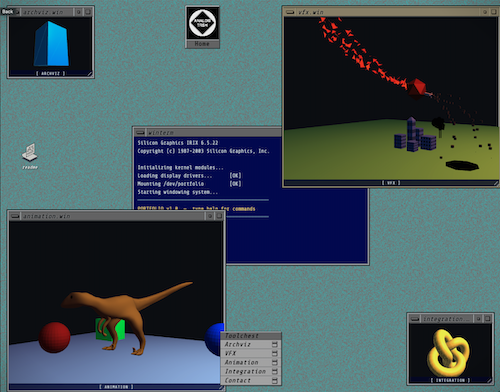Click the animation.win title text
Screen dimensions: 500x392
pyautogui.click(x=47, y=216)
